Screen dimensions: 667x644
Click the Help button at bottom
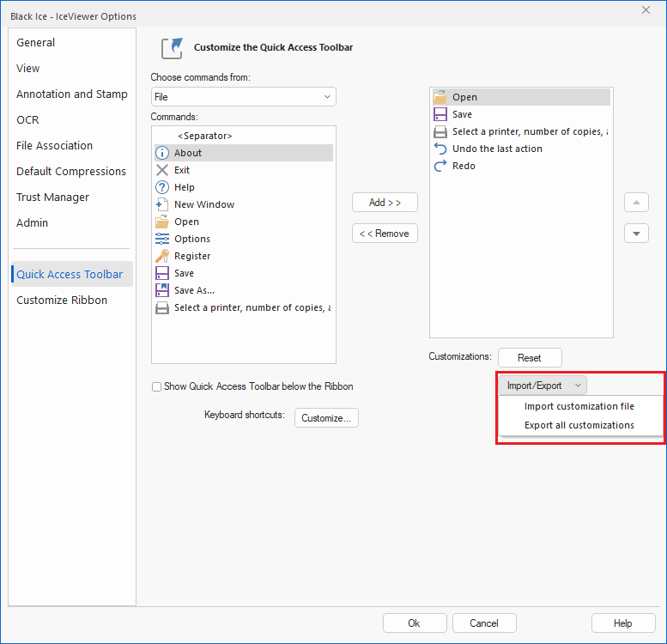pos(623,623)
